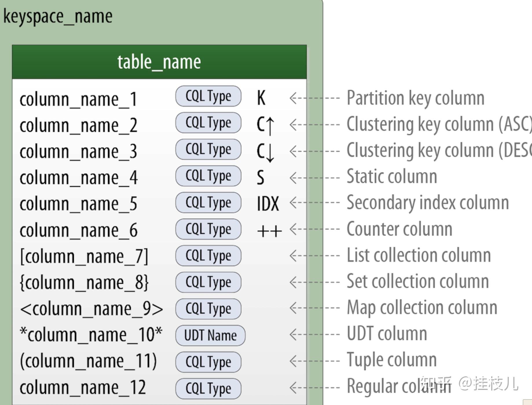Click the [column_name_7] list label
Screen dimensions: 532x405
[84, 256]
